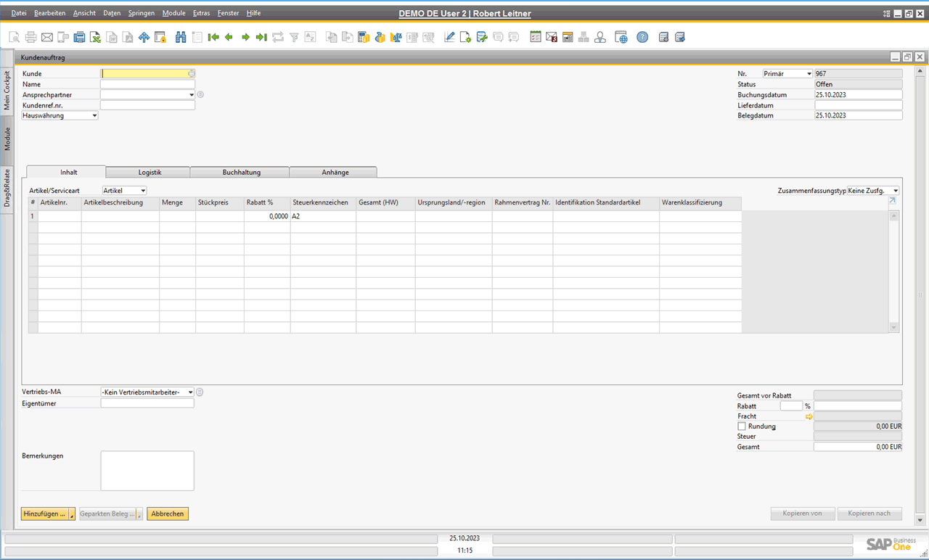Screen dimensions: 929x560
Task: Click the print preview toolbar icon
Action: 15,37
